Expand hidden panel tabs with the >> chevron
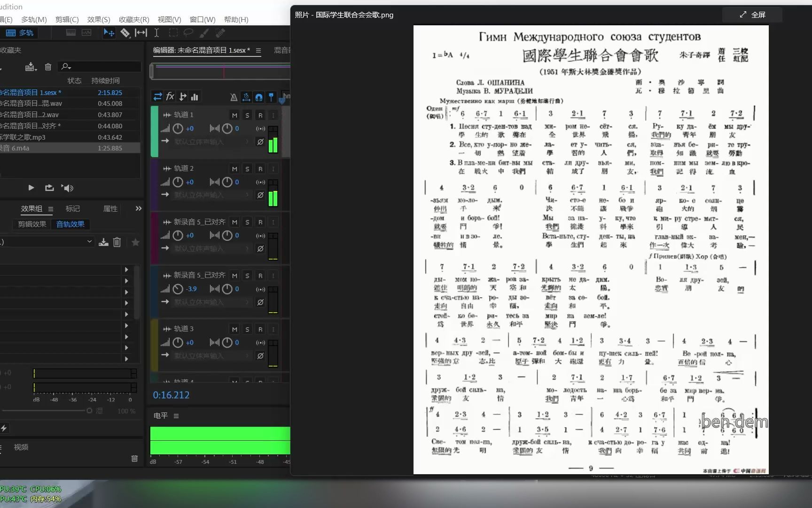 click(139, 208)
